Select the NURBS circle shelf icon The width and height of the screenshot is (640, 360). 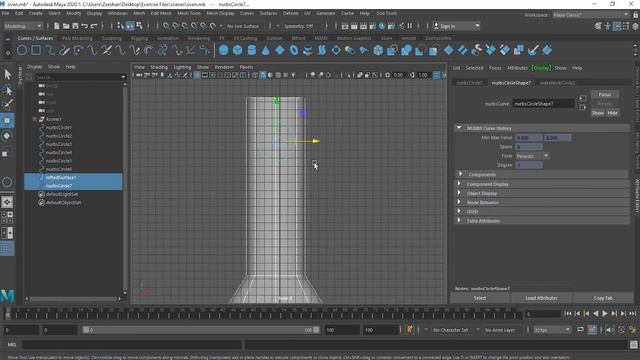click(22, 50)
